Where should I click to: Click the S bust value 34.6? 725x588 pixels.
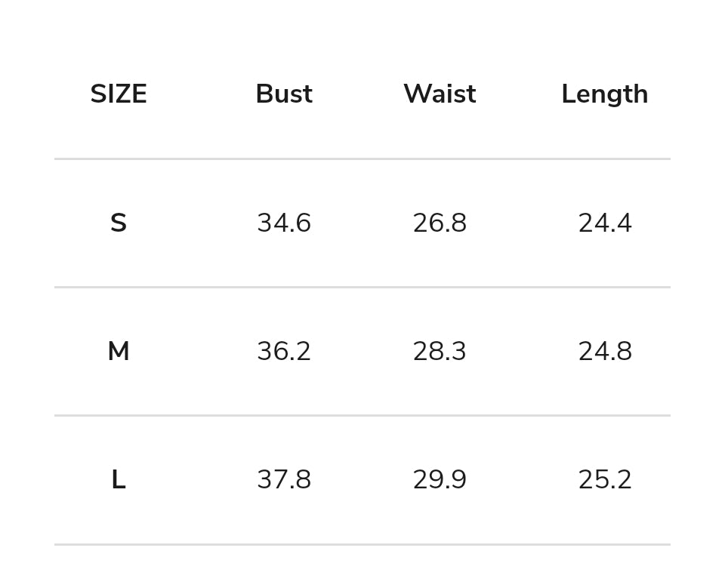pos(284,223)
